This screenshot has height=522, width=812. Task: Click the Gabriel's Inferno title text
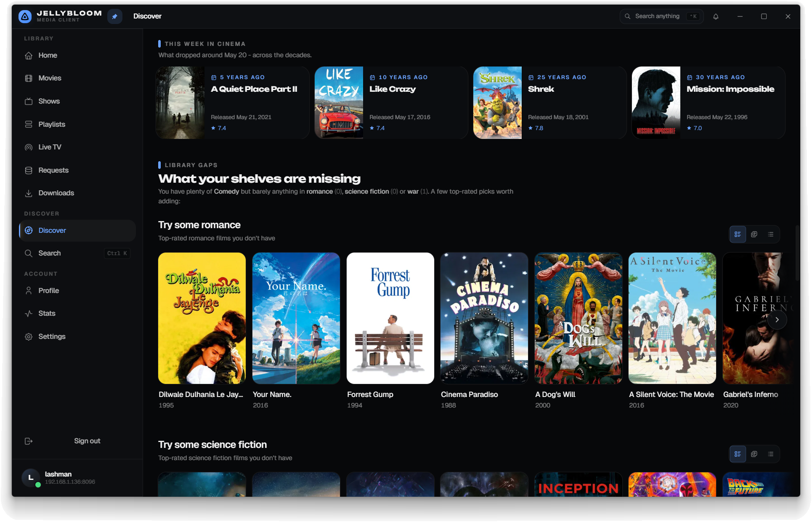[x=751, y=394]
